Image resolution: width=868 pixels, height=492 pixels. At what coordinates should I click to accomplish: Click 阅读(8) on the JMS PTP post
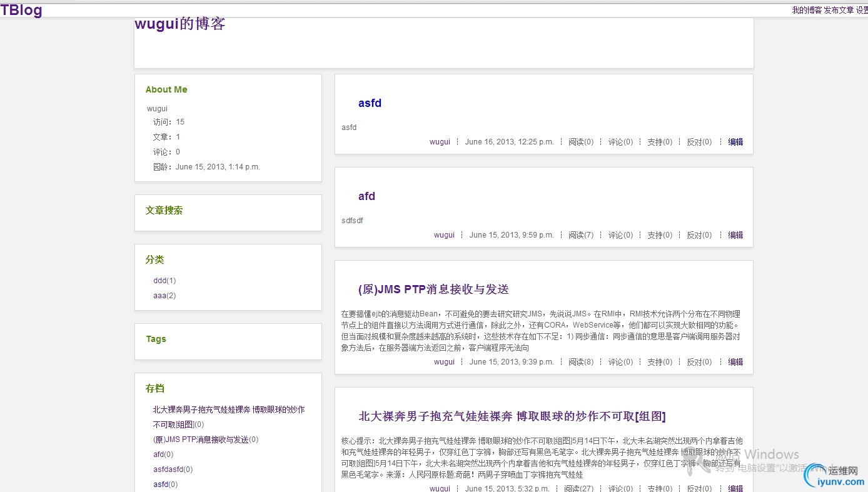[x=581, y=362]
